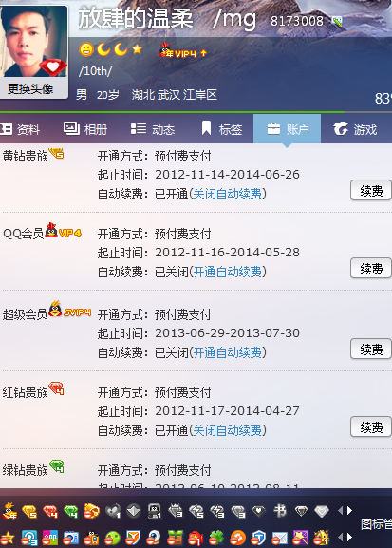Screen dimensions: 392x548
Task: Click 续费 button for 黄钻贵族
Action: pos(371,191)
